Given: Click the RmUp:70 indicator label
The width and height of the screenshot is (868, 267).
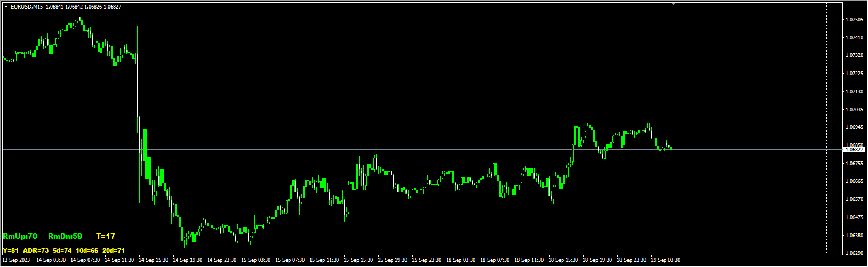Looking at the screenshot, I should click(x=20, y=236).
